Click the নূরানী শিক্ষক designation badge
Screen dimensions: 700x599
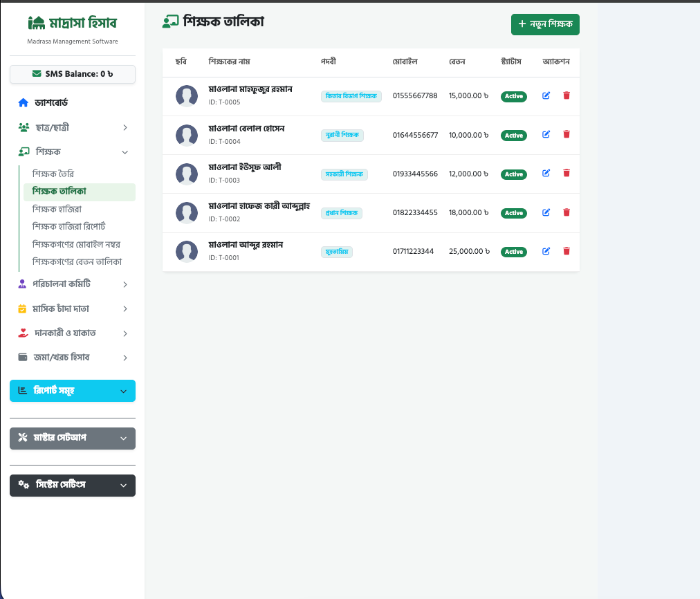pyautogui.click(x=342, y=136)
